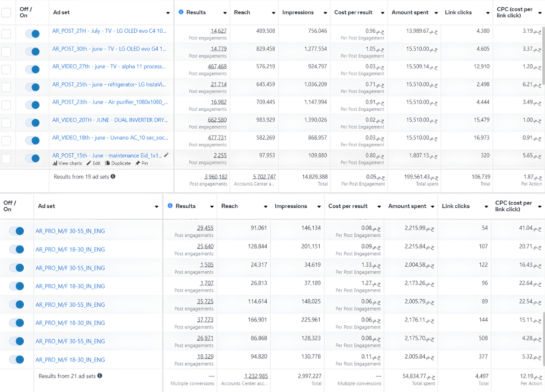The height and width of the screenshot is (392, 545).
Task: Check the box for AR_POST_25th refrigerator row
Action: pyautogui.click(x=6, y=87)
